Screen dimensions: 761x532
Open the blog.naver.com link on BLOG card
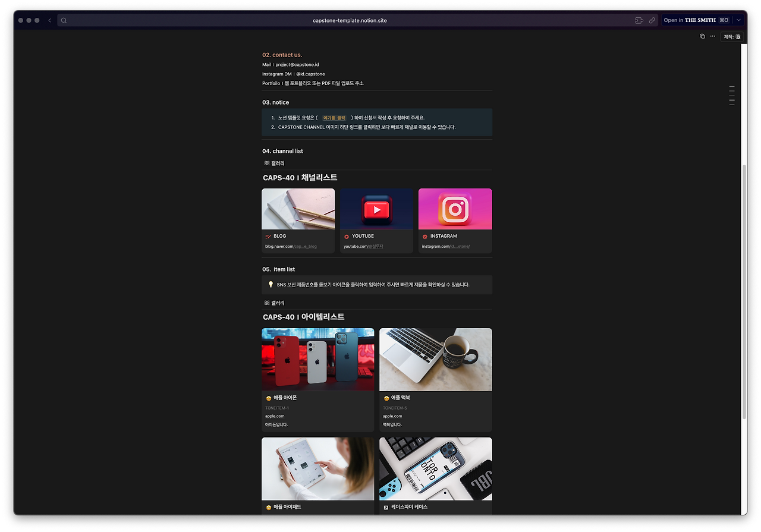[x=291, y=246]
